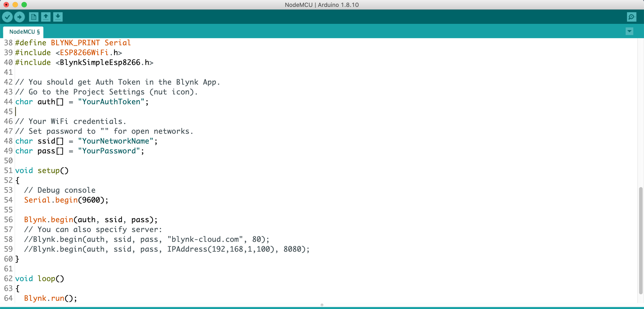Click the horizontal scrollbar at the bottom
This screenshot has width=644, height=309.
tap(322, 305)
